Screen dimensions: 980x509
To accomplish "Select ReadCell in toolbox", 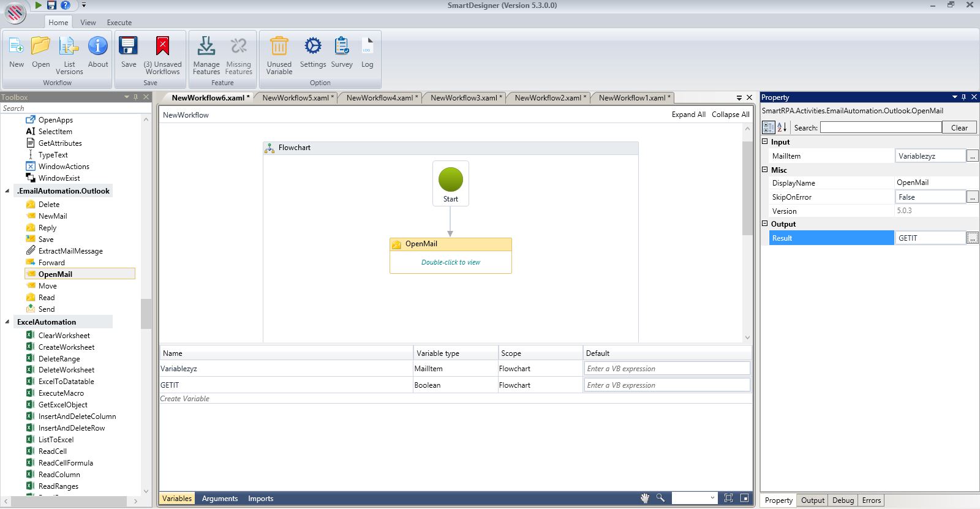I will pos(53,451).
